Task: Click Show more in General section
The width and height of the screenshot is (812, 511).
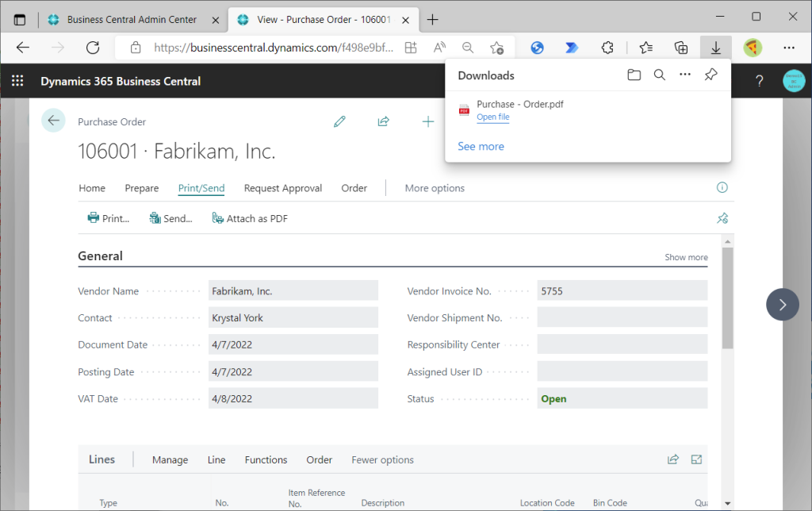Action: click(x=686, y=257)
